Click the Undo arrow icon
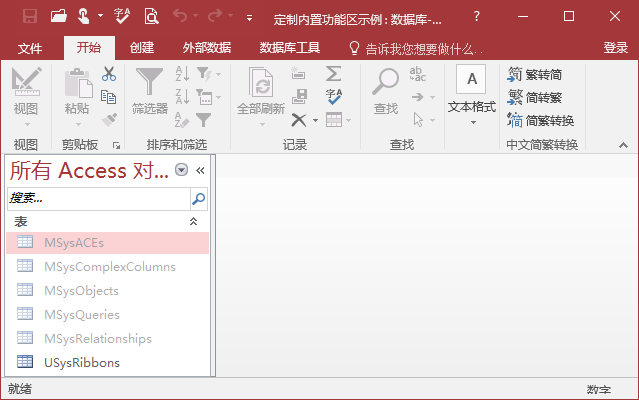The image size is (639, 400). 180,16
